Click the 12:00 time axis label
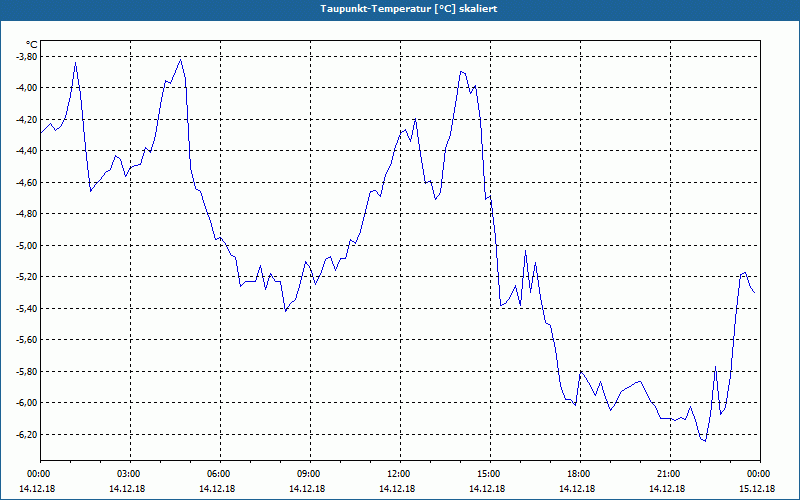 coord(401,474)
